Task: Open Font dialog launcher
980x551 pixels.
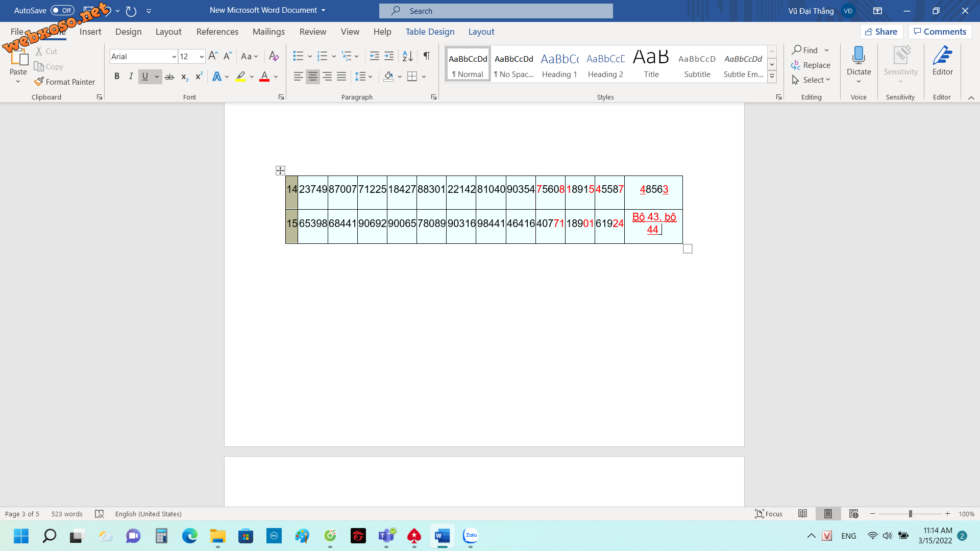Action: coord(281,97)
